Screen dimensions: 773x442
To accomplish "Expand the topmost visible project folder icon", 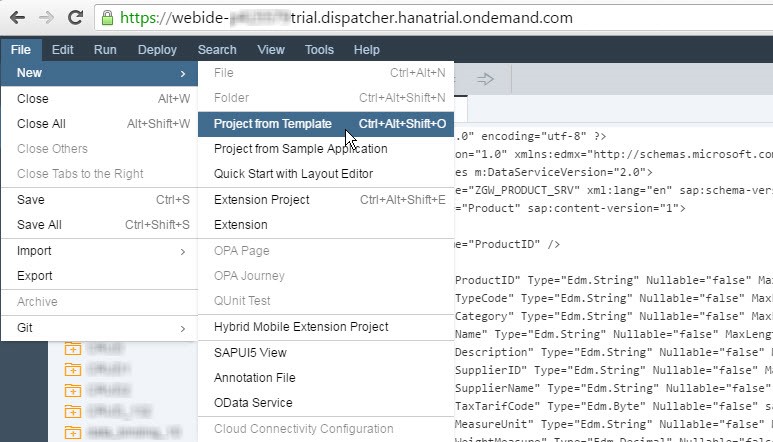I will pyautogui.click(x=73, y=349).
